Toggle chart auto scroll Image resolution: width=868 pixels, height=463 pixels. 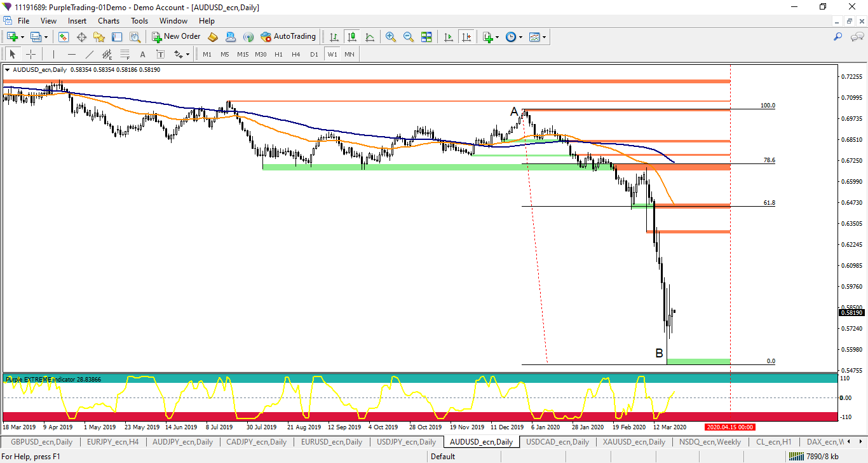pyautogui.click(x=449, y=37)
